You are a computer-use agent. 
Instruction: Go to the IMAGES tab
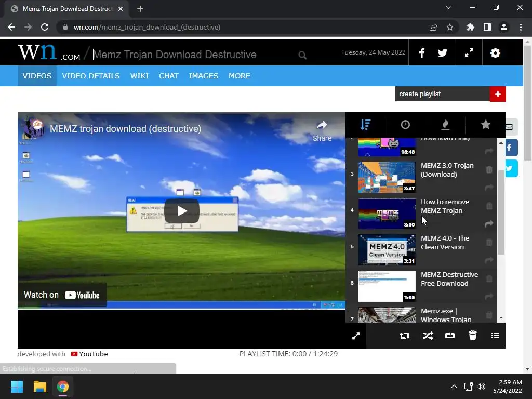pyautogui.click(x=203, y=76)
